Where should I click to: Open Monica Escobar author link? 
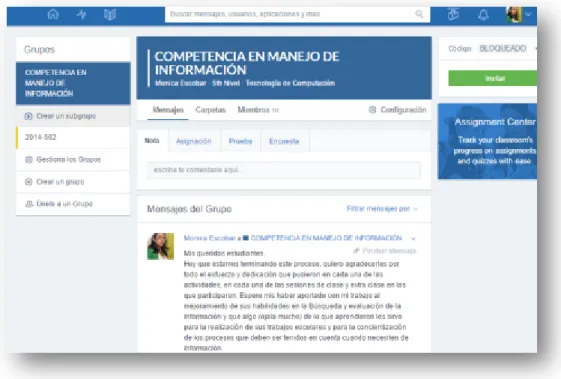(x=209, y=238)
